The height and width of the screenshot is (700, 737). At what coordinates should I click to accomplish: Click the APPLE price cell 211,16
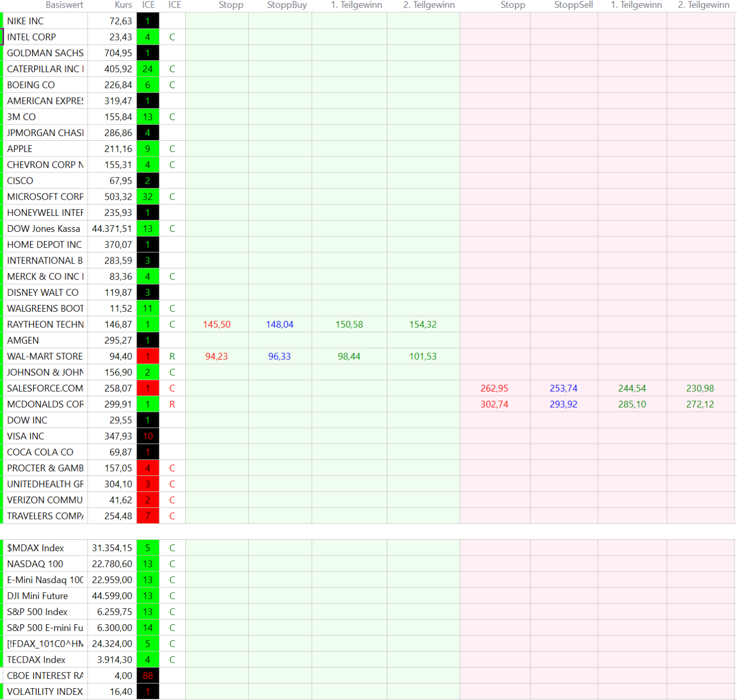point(118,149)
